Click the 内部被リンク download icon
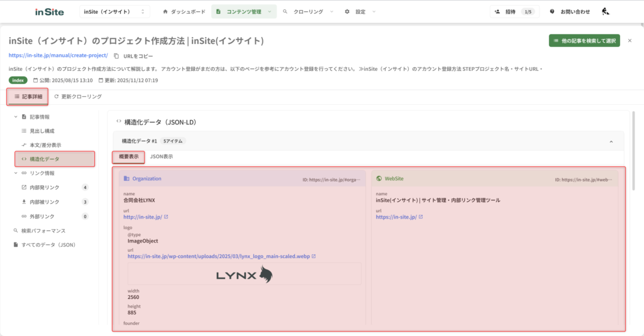644x336 pixels. pos(24,202)
